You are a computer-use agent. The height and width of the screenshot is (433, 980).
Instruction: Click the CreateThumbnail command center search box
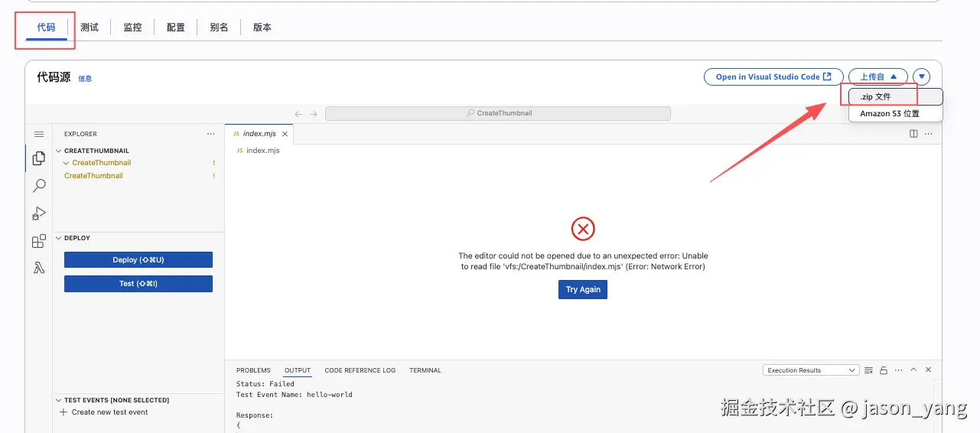(498, 113)
